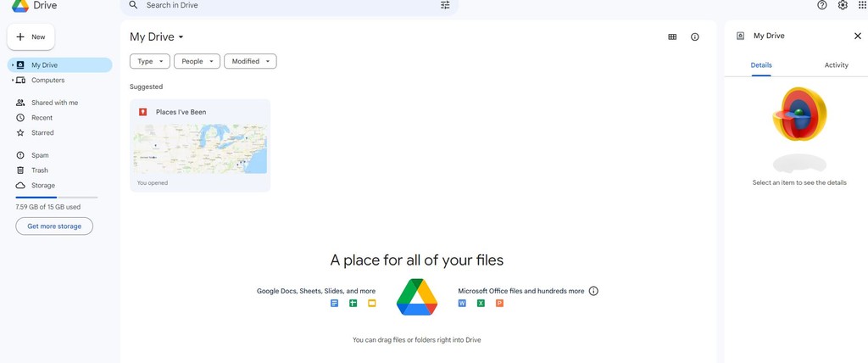
Task: Click the info icon beside Microsoft Office files
Action: [593, 291]
